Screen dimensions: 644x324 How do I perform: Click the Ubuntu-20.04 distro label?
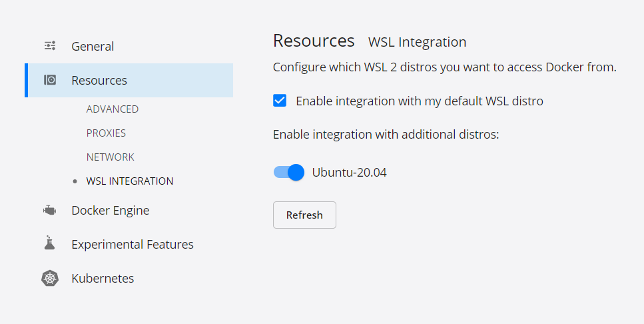[349, 172]
